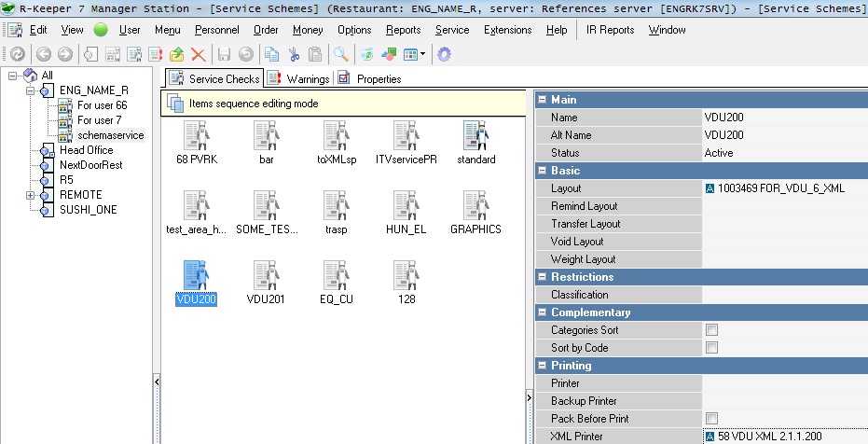Switch to the Warnings tab

[x=299, y=78]
